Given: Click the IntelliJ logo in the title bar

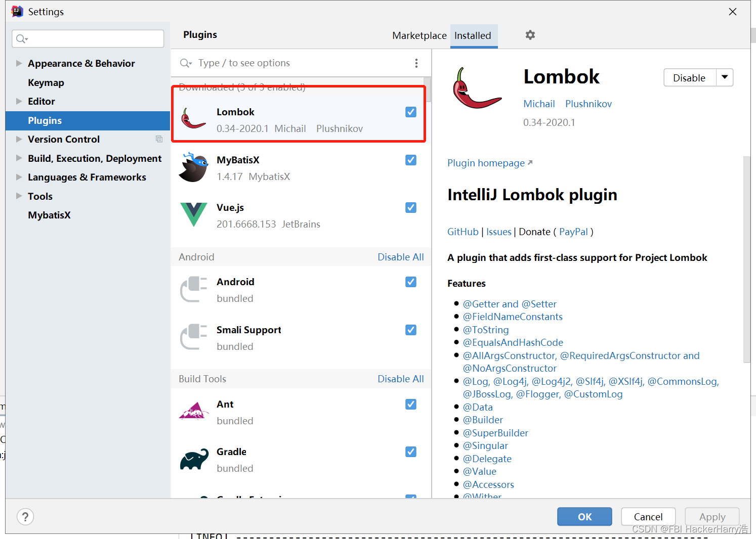Looking at the screenshot, I should coord(17,11).
